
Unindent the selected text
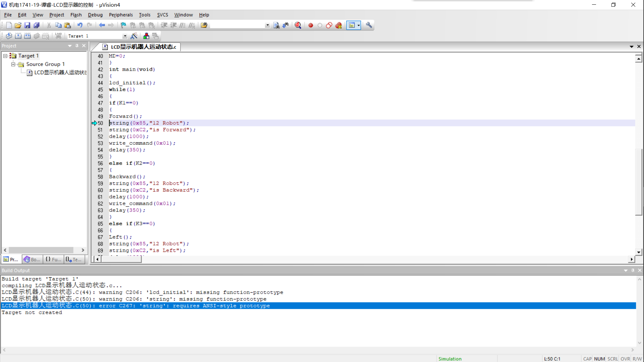[x=173, y=25]
